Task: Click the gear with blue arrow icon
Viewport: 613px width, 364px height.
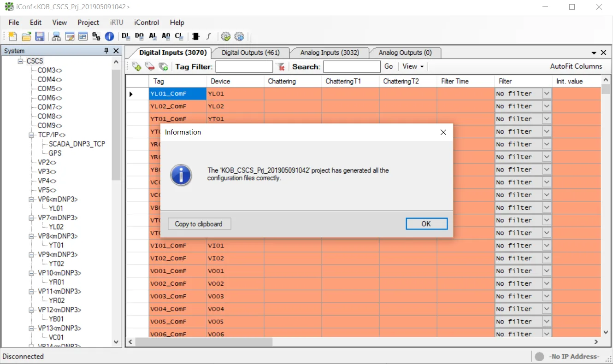Action: 239,36
